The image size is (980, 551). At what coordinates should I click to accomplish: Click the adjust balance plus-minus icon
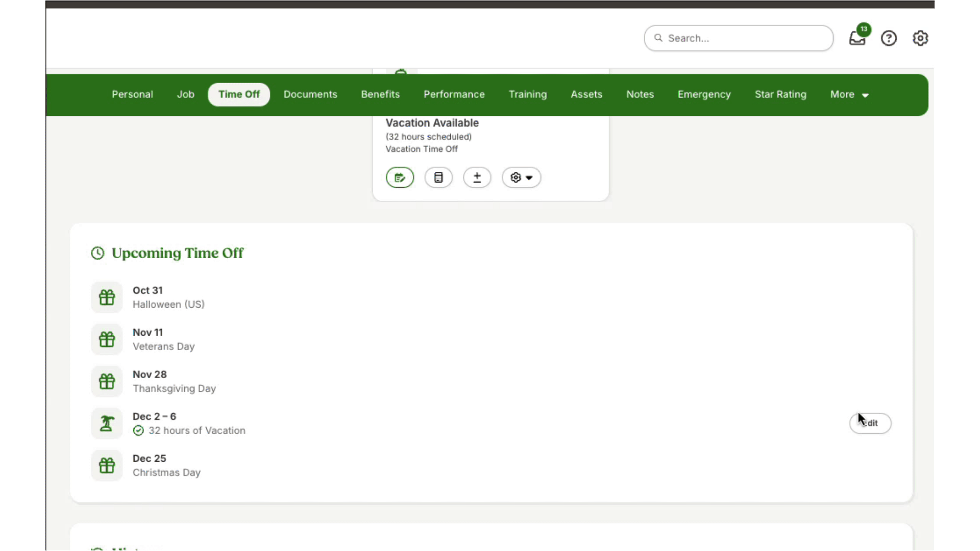(477, 178)
